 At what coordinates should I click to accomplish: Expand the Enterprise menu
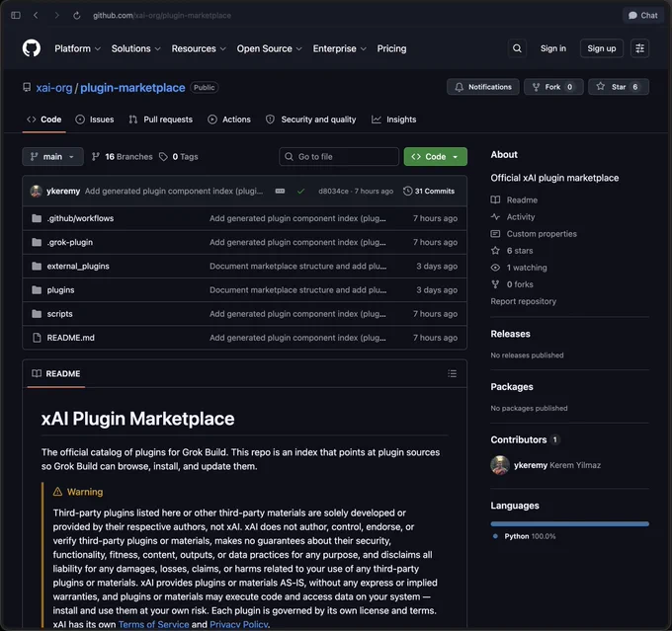coord(339,48)
